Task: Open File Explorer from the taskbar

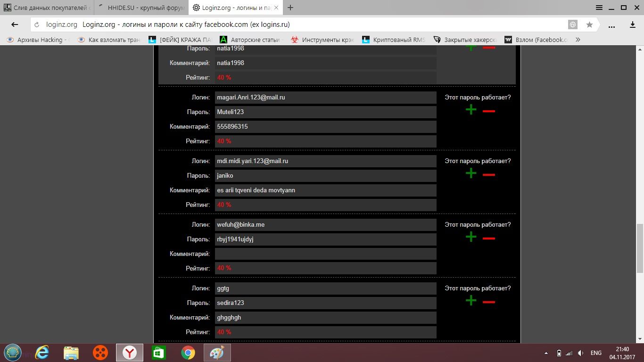Action: tap(71, 353)
